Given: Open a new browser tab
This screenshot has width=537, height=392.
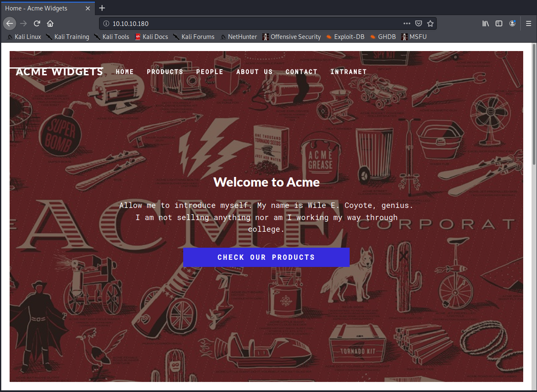Looking at the screenshot, I should point(102,8).
